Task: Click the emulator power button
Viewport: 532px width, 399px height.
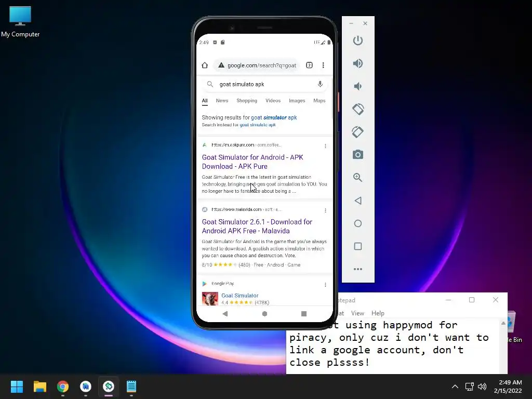Action: [357, 41]
